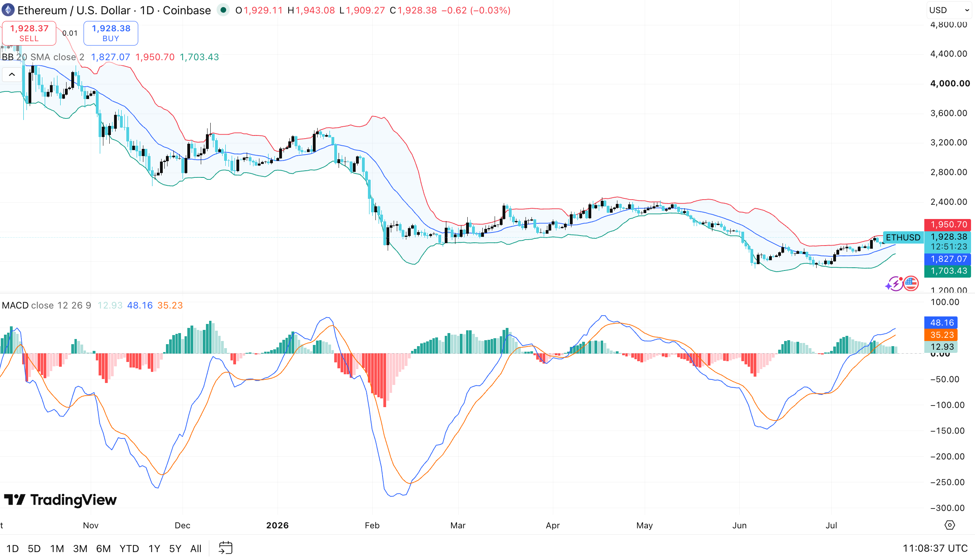Collapse the indicator legend chevron
Image resolution: width=975 pixels, height=560 pixels.
(12, 74)
